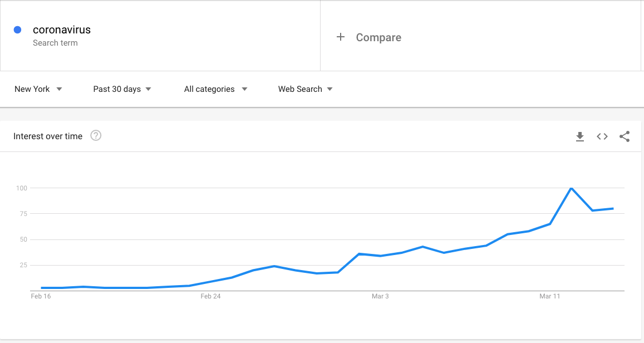Click the blue coronavirus term dot
Viewport: 644px width, 343px height.
point(17,30)
